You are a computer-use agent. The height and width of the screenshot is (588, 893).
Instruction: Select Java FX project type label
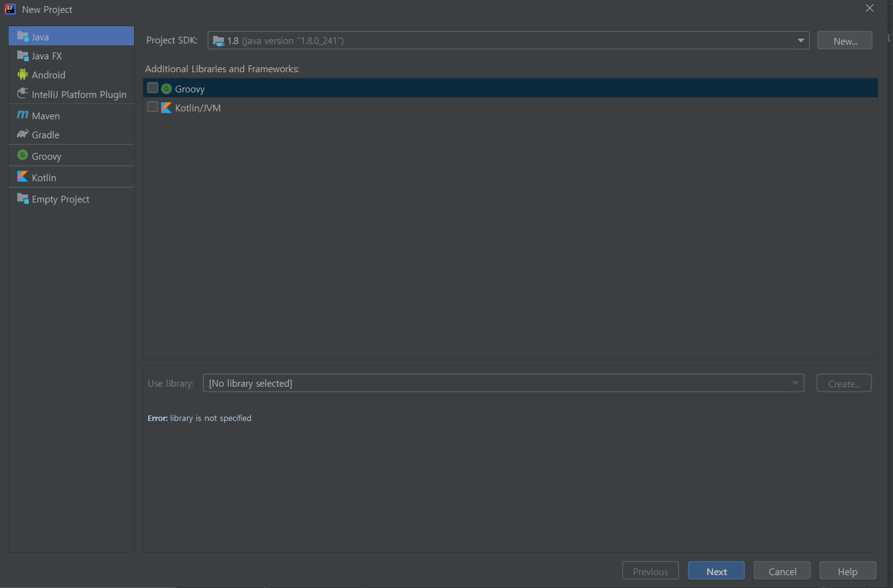click(47, 56)
